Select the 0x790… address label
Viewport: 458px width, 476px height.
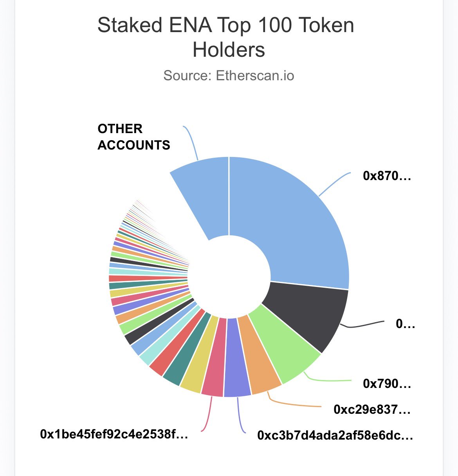[x=387, y=384]
